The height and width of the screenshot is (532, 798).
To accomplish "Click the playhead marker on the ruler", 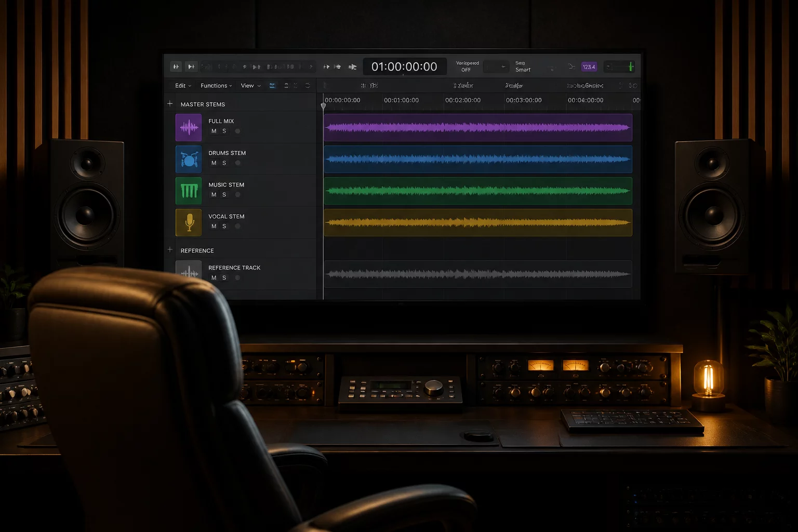I will (x=323, y=106).
